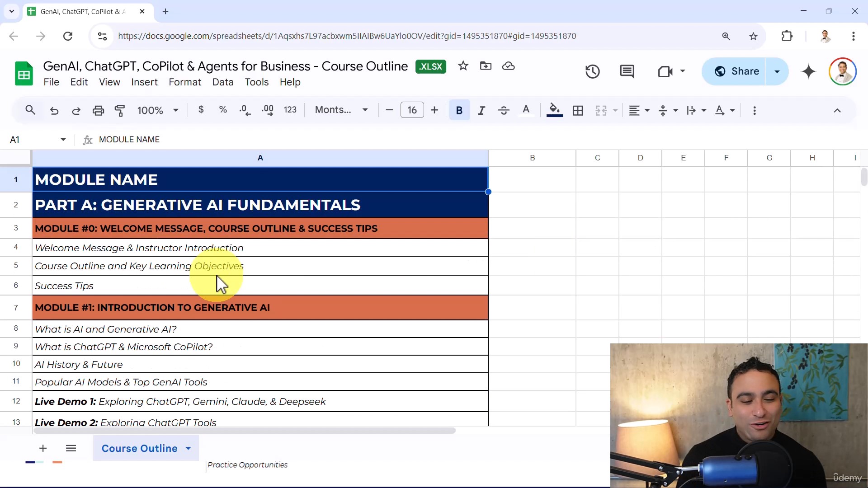Open the fill color bucket
The width and height of the screenshot is (868, 488).
click(555, 110)
